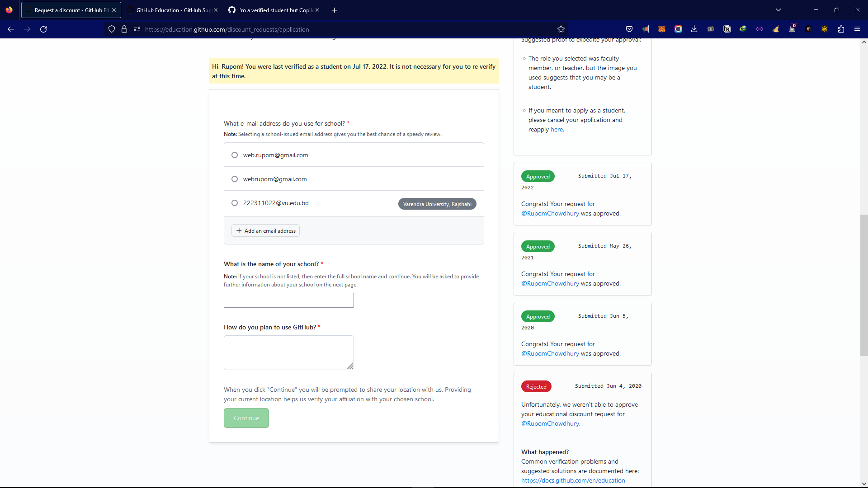Open the site permissions icon in address bar
Screen dimensions: 868x488
[x=137, y=29]
